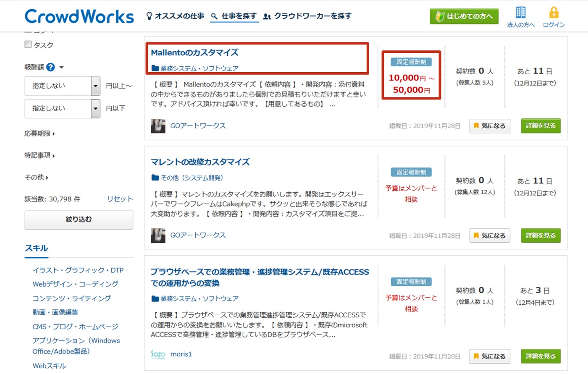The width and height of the screenshot is (588, 374).
Task: Open the 円以上 minimum reward dropdown
Action: point(62,86)
